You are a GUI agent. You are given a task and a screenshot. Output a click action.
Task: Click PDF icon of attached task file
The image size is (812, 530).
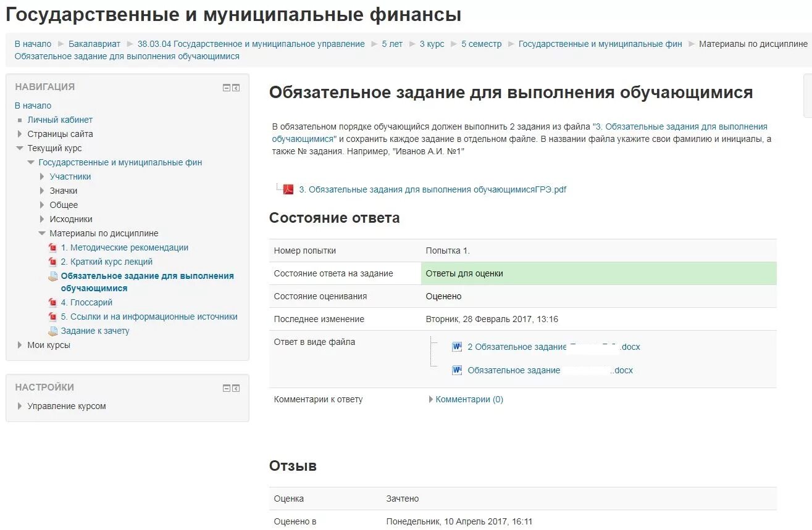[288, 189]
